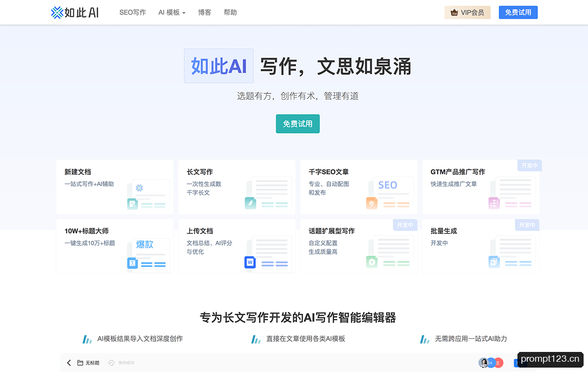This screenshot has height=372, width=588.
Task: Click the 专为长文写作开发的AI写作智能编辑器 heading
Action: point(298,318)
